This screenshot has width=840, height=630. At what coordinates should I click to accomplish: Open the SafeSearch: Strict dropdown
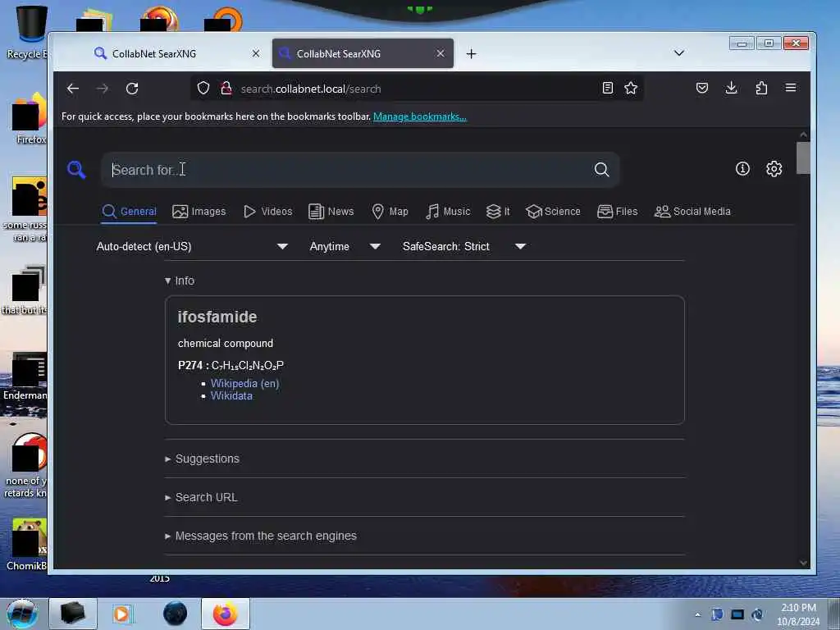click(x=464, y=246)
